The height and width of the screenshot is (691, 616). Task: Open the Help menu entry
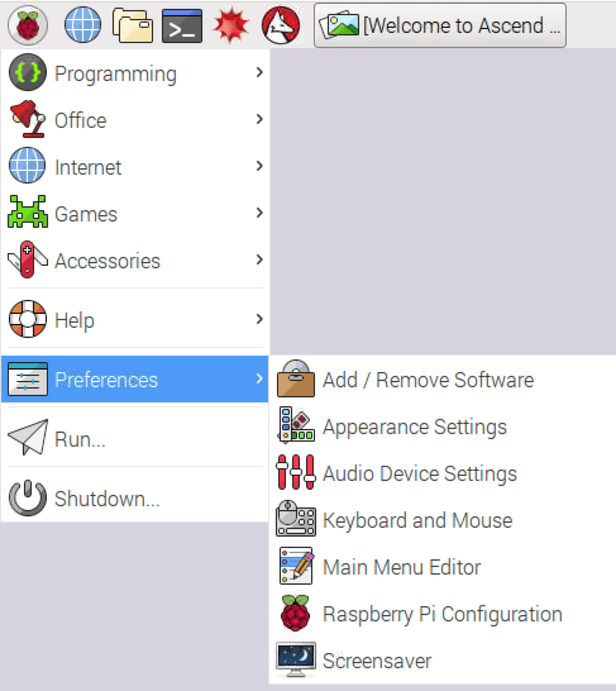click(75, 320)
